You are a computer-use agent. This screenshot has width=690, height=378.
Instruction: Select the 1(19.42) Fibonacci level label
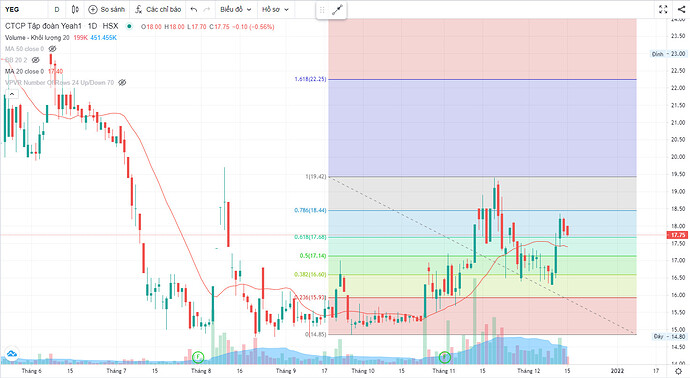(x=316, y=176)
